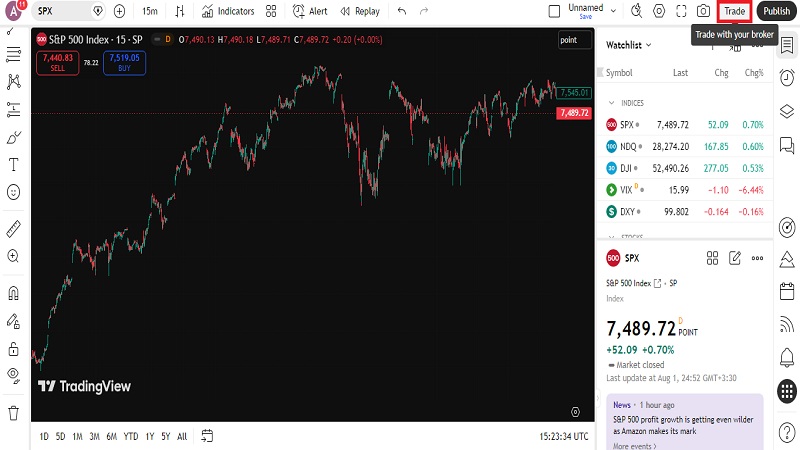This screenshot has width=800, height=450.
Task: Open the go to date calendar icon
Action: (x=207, y=436)
